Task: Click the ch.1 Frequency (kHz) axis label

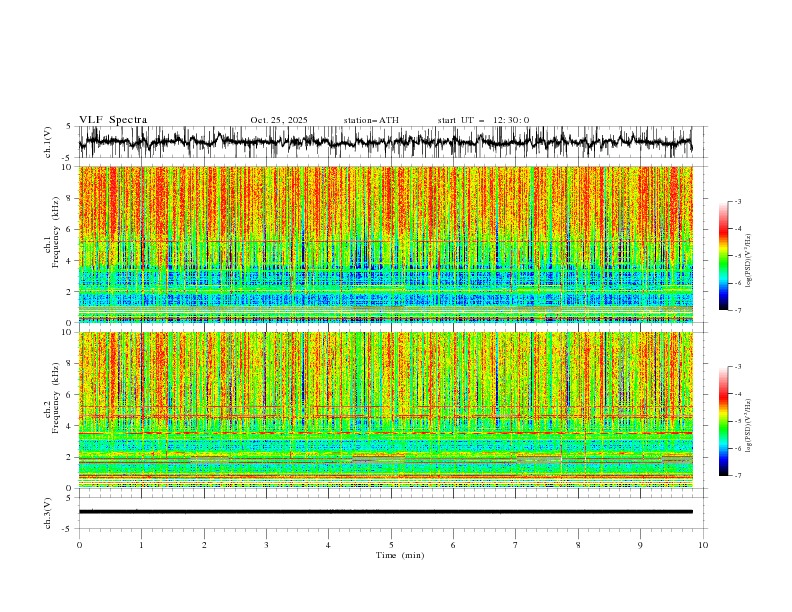Action: point(52,231)
